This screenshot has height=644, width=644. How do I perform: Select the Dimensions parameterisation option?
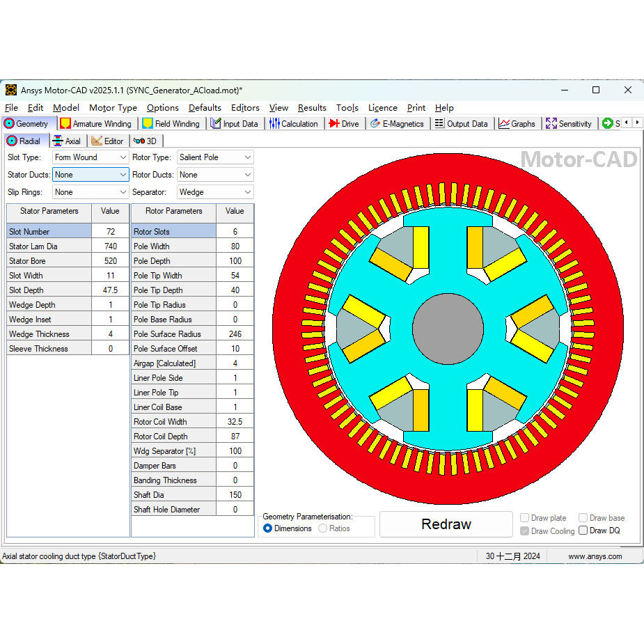pyautogui.click(x=267, y=528)
